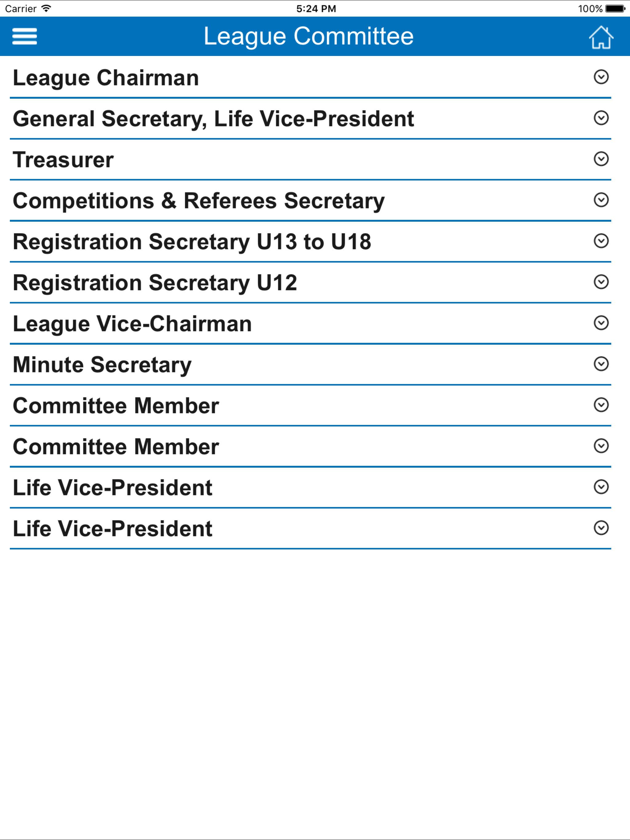Viewport: 630px width, 840px height.
Task: Select the Treasurer list entry
Action: (310, 160)
